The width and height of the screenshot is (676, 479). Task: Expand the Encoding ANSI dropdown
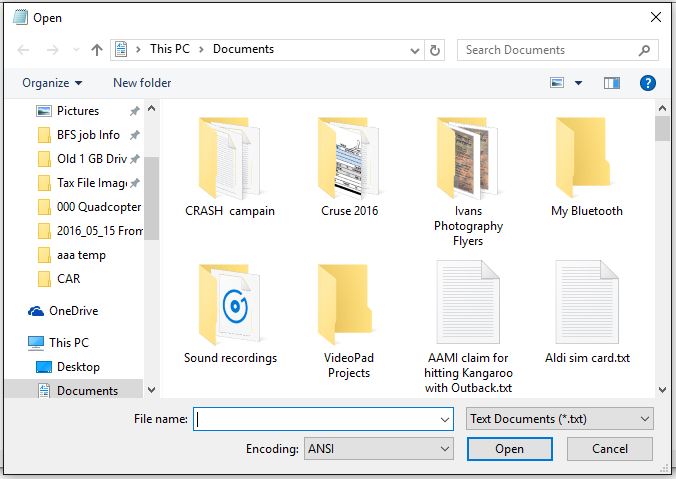click(x=378, y=449)
